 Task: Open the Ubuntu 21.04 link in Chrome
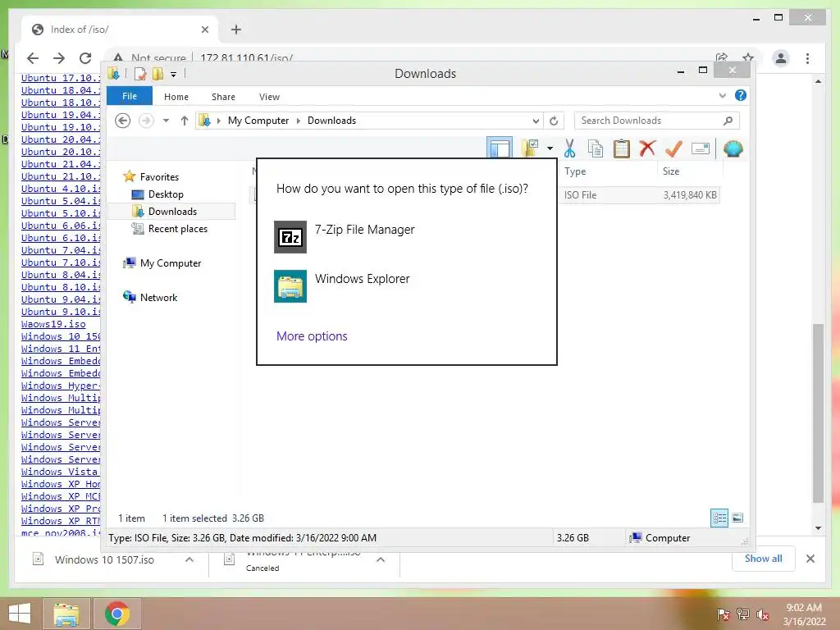click(x=61, y=164)
